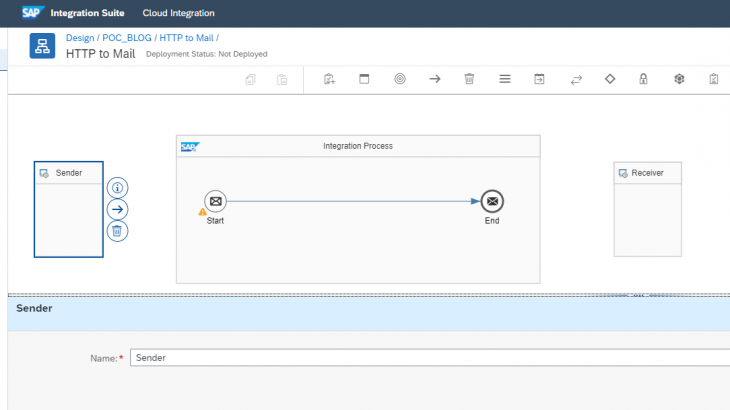Select the Sender participant box
The height and width of the screenshot is (410, 730).
68,209
